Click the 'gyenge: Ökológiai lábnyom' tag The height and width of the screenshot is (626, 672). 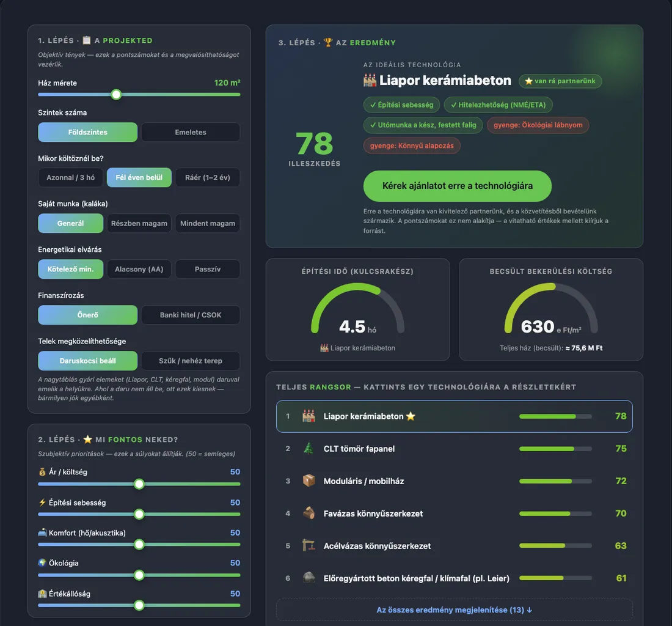point(538,125)
